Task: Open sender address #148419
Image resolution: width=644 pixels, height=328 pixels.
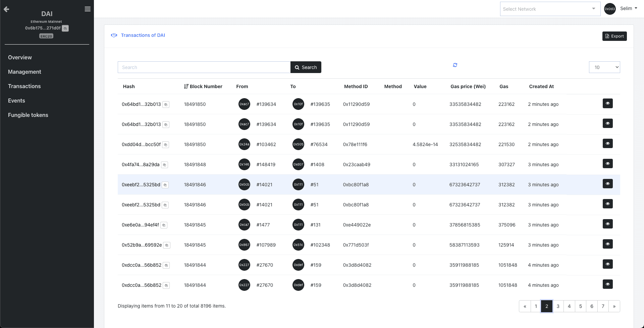Action: (266, 165)
